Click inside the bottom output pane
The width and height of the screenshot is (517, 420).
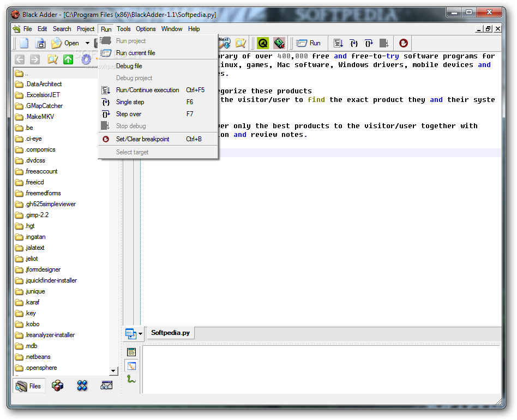(x=321, y=369)
